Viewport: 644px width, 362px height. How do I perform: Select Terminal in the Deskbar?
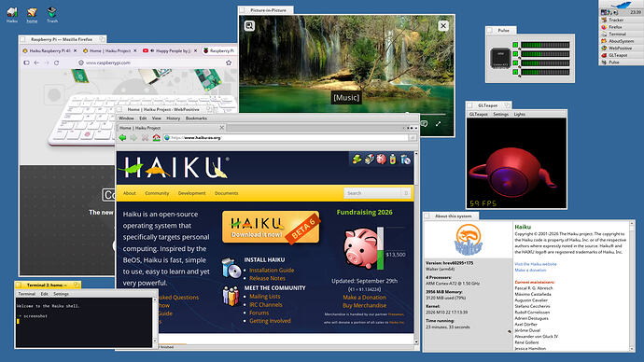point(621,35)
